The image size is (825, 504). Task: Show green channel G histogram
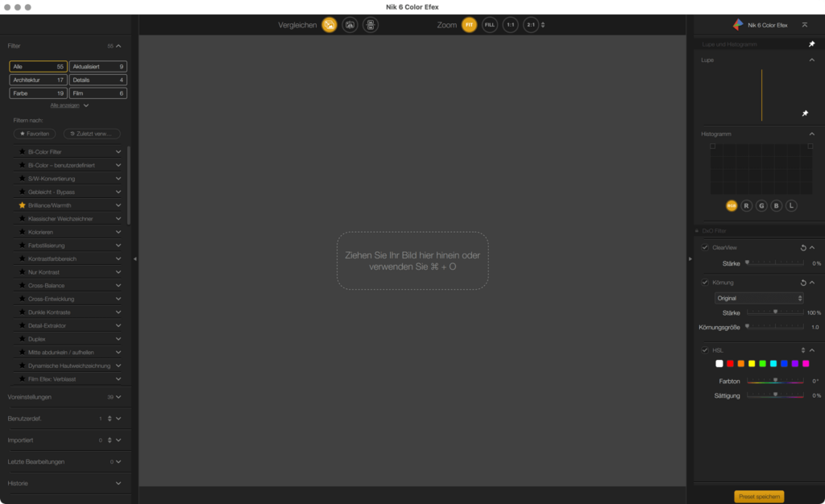(761, 205)
